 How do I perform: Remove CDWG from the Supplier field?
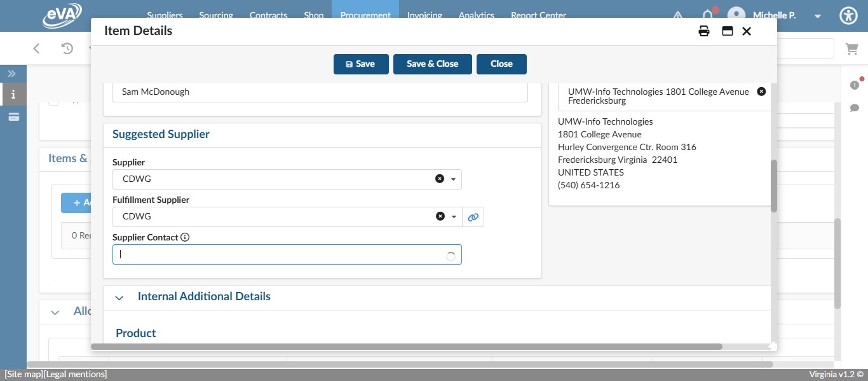(439, 178)
